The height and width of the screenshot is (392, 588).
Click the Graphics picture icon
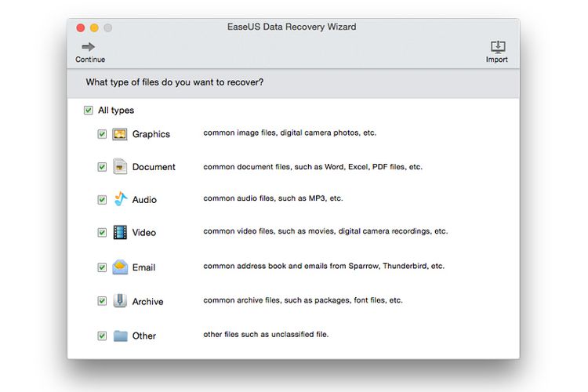click(x=120, y=134)
